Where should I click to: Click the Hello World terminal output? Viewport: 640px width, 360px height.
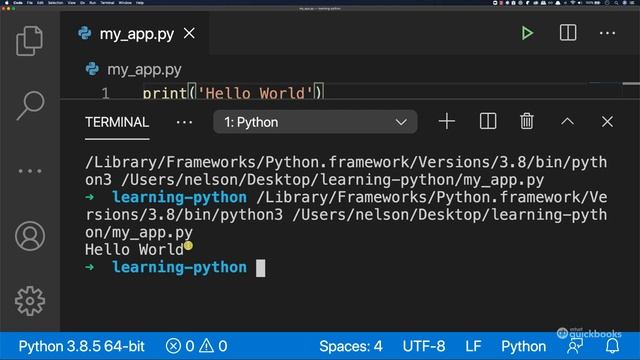(x=134, y=249)
